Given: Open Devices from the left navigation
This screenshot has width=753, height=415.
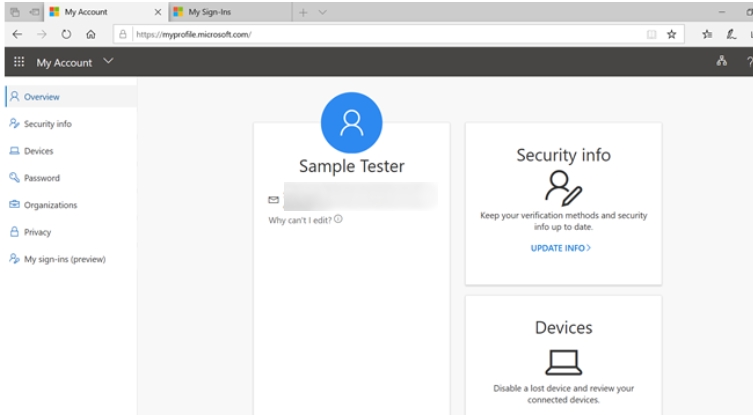Looking at the screenshot, I should [38, 151].
